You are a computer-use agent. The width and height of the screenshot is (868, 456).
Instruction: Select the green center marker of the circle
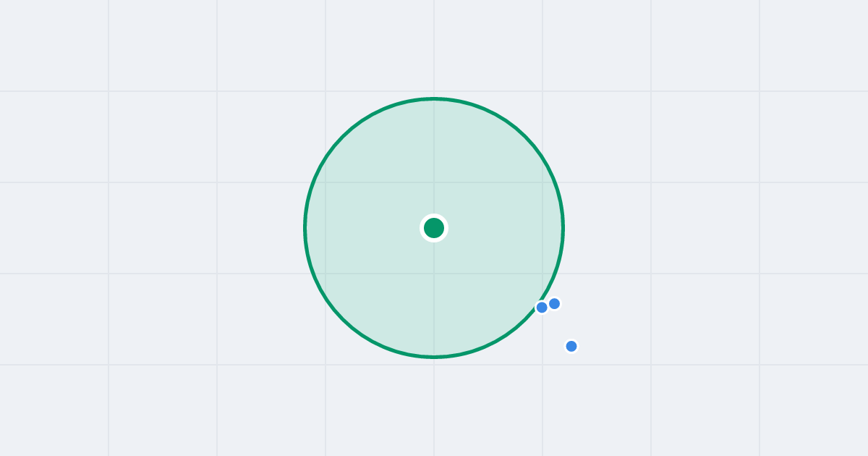pyautogui.click(x=434, y=228)
